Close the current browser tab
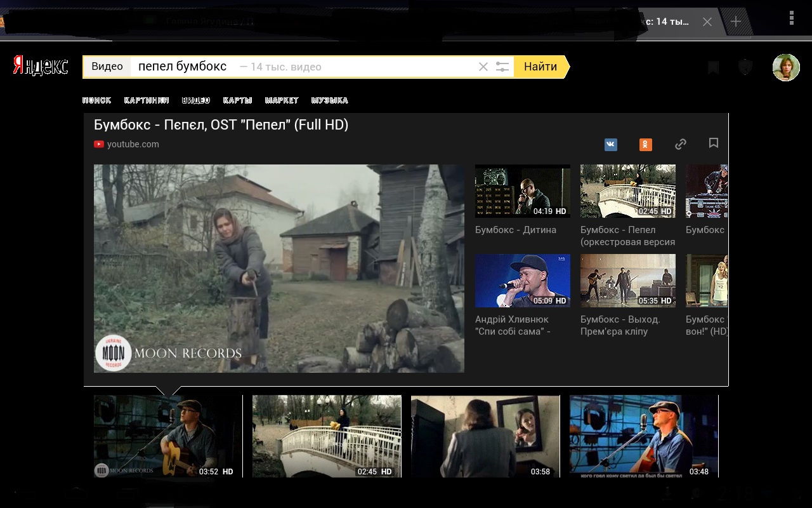The width and height of the screenshot is (812, 508). 707,22
